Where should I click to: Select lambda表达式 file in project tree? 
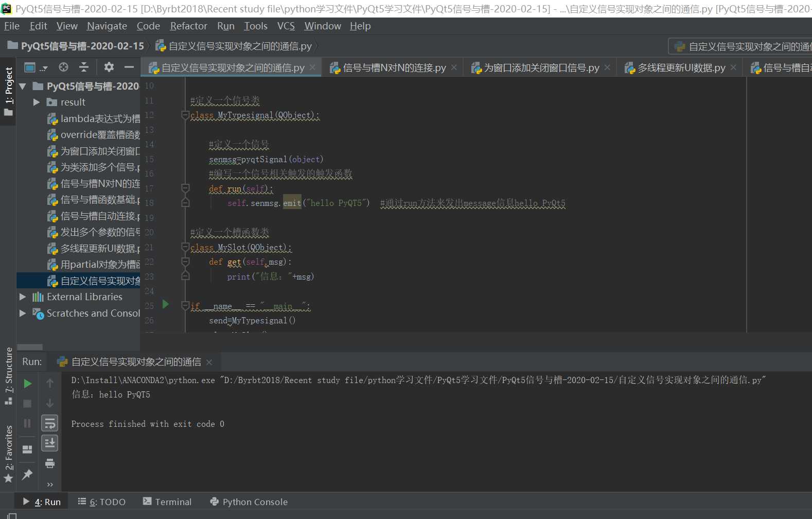[94, 119]
